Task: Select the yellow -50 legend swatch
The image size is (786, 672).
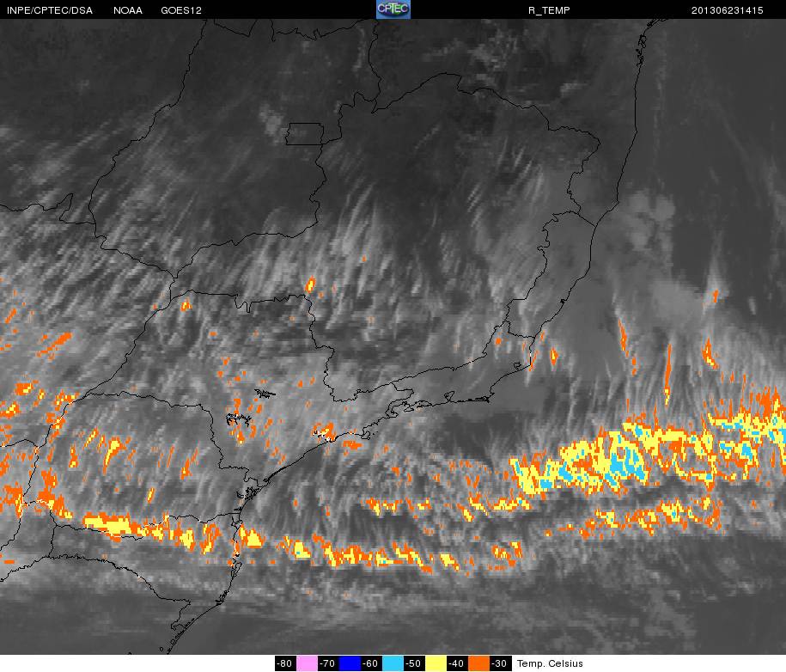Action: (x=436, y=663)
